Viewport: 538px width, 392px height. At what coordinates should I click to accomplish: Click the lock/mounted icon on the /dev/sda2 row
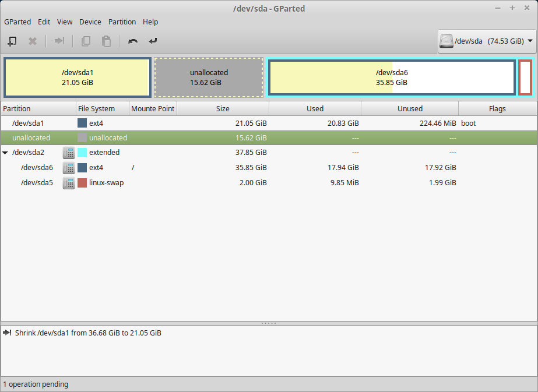click(x=69, y=153)
